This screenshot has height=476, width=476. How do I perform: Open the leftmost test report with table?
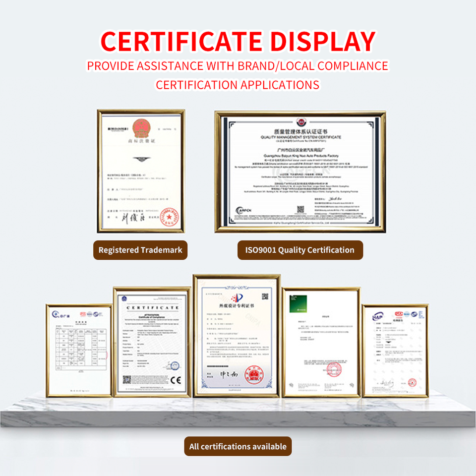coord(79,351)
